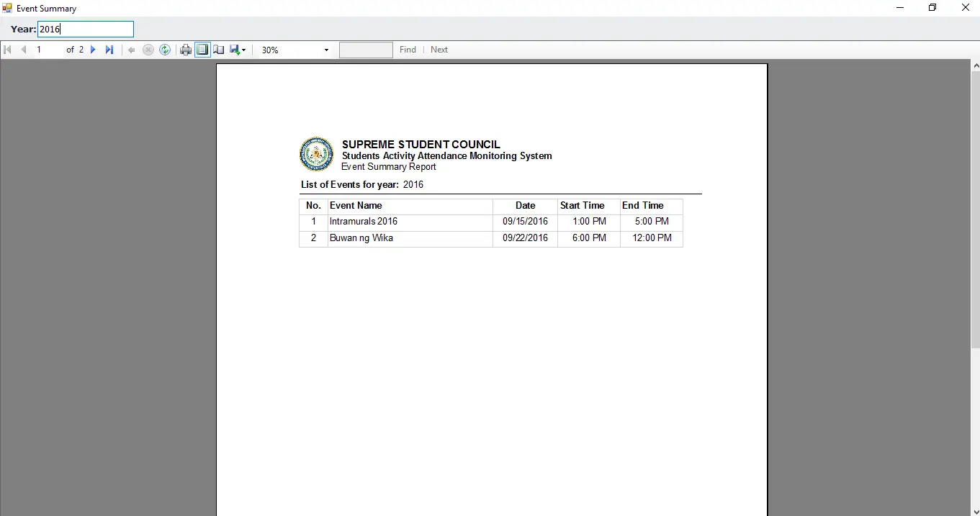The width and height of the screenshot is (980, 516).
Task: Click the '12:00 PM' end time cell
Action: point(652,238)
